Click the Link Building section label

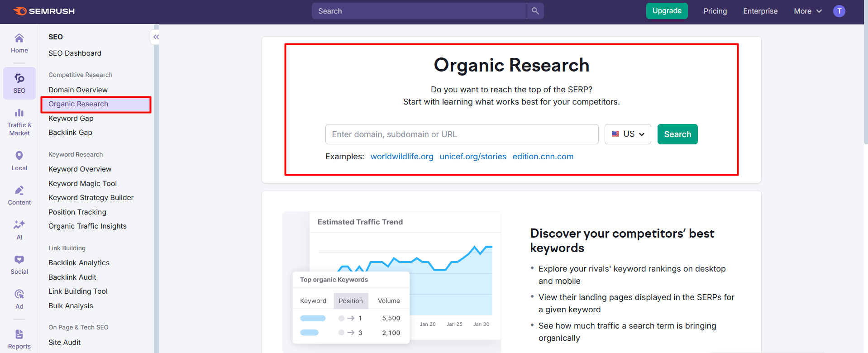[x=67, y=248]
